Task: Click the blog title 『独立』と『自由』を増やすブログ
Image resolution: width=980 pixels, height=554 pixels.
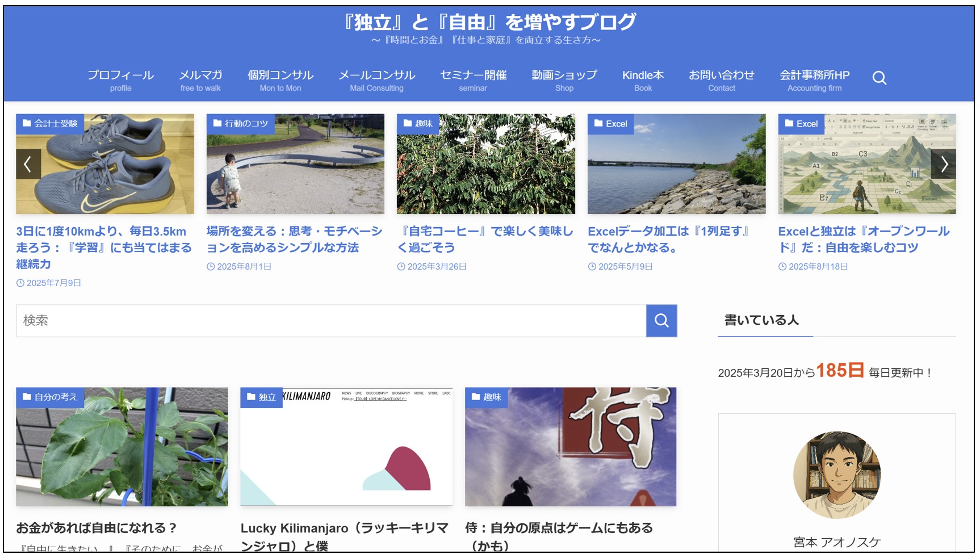Action: tap(489, 22)
